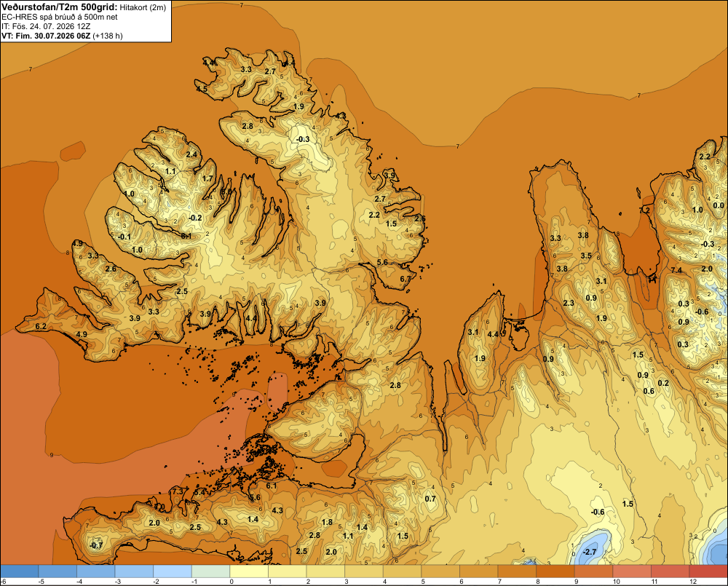The height and width of the screenshot is (586, 728).
Task: Click the '6.7' temperature value on the map
Action: coord(405,279)
